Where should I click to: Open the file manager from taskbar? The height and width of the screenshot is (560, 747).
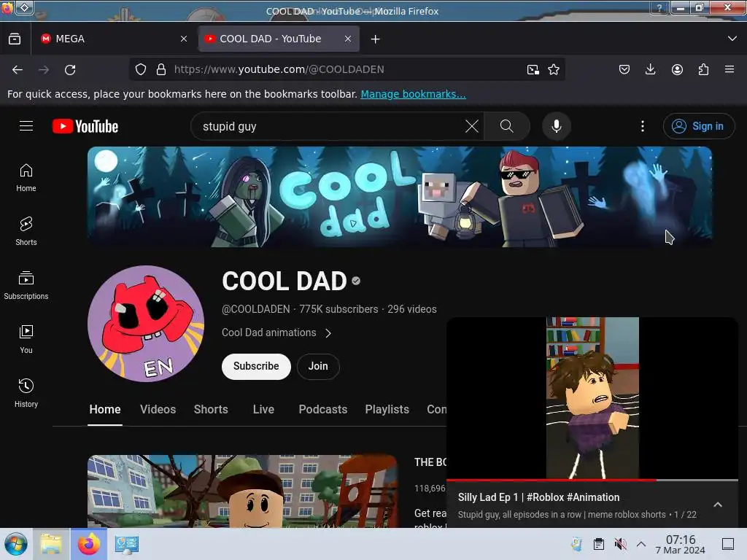[51, 544]
